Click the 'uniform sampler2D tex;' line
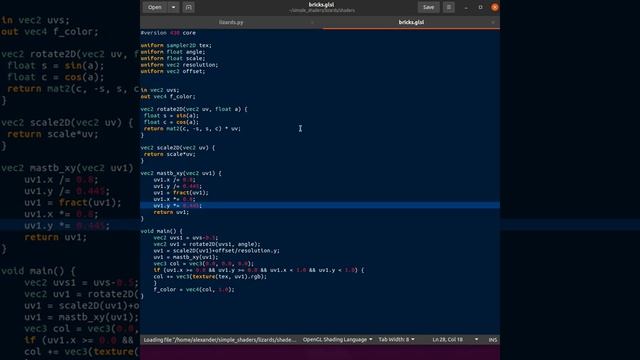This screenshot has width=640, height=360. click(176, 45)
